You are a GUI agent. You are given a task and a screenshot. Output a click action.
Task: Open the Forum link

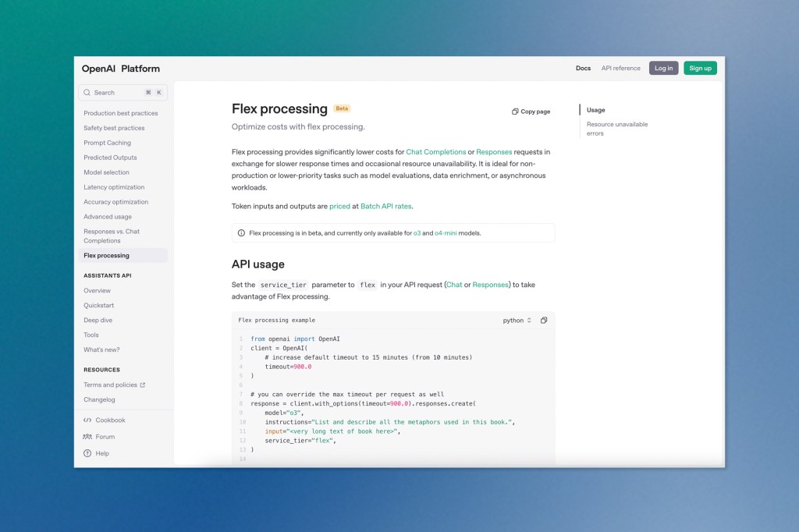pos(105,437)
